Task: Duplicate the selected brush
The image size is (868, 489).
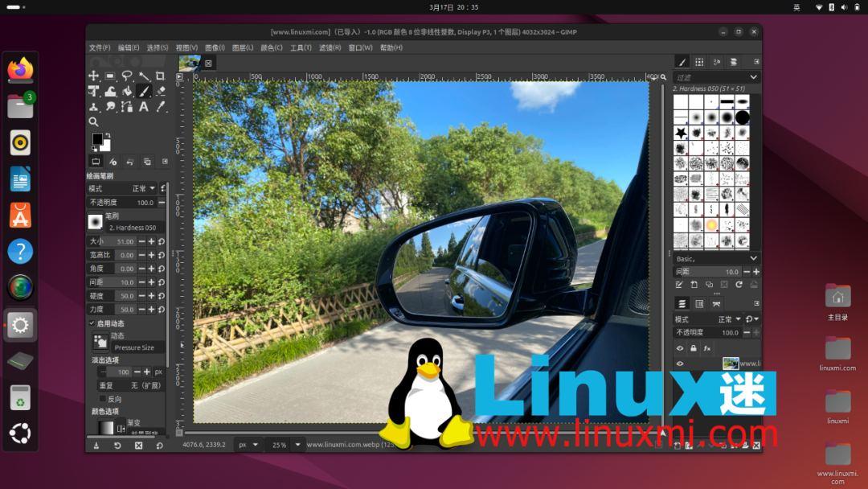Action: [709, 285]
